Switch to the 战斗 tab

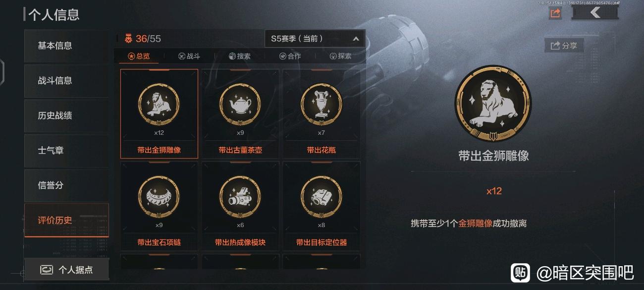(189, 56)
